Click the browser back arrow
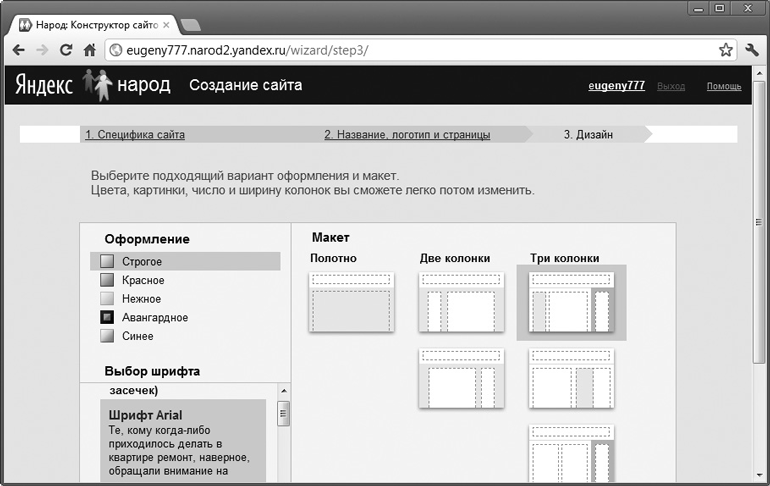Image resolution: width=770 pixels, height=486 pixels. pos(18,50)
